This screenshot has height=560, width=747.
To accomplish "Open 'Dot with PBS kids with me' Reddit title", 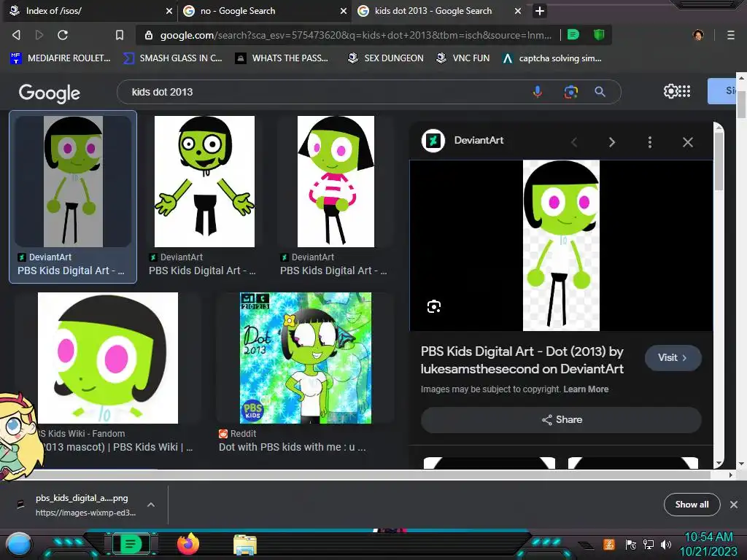I will coord(293,447).
